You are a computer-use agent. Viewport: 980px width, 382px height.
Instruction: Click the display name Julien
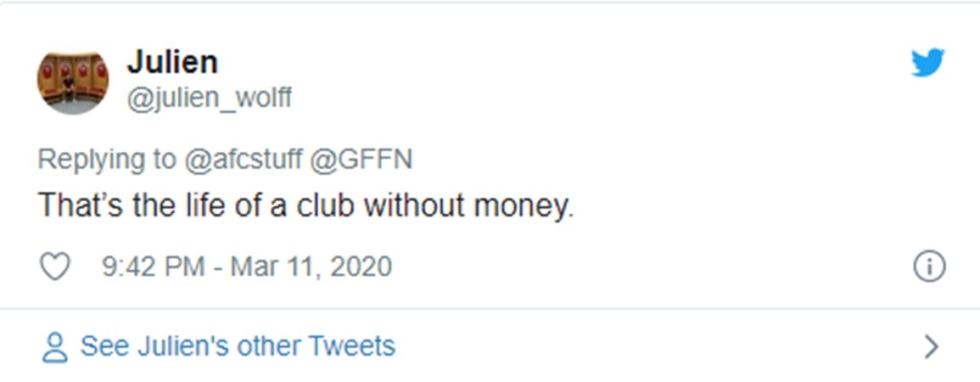(171, 62)
